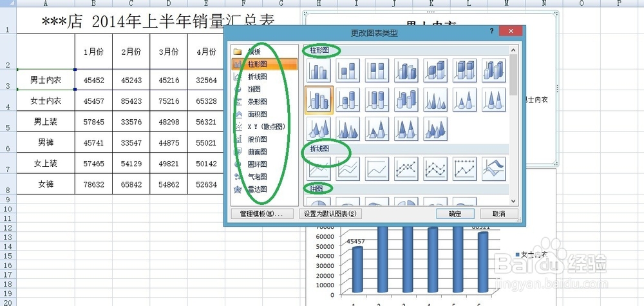Click the 管理模板(M)... button
This screenshot has width=644, height=306.
click(x=263, y=214)
